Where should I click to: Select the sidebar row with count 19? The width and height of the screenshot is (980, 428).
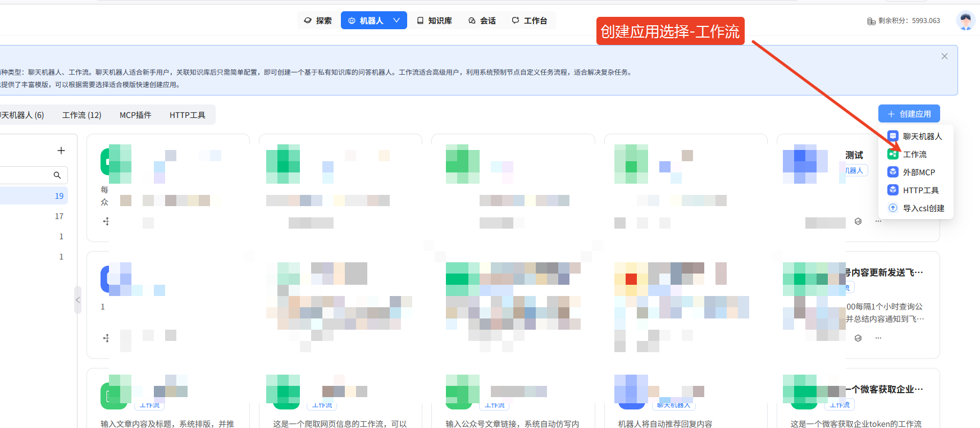[x=34, y=196]
